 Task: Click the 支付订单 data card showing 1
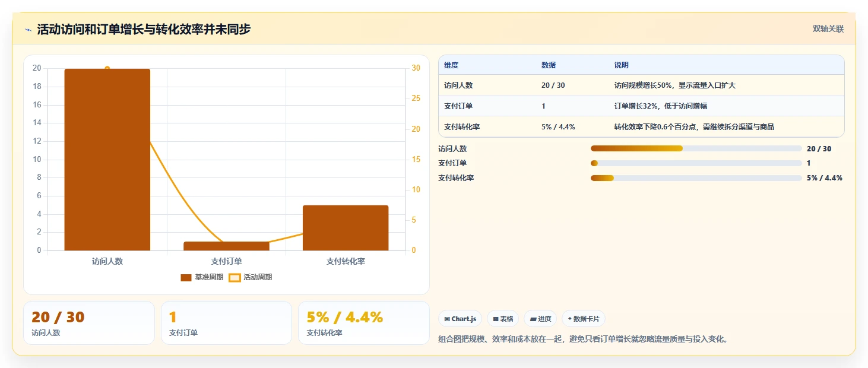pyautogui.click(x=226, y=323)
